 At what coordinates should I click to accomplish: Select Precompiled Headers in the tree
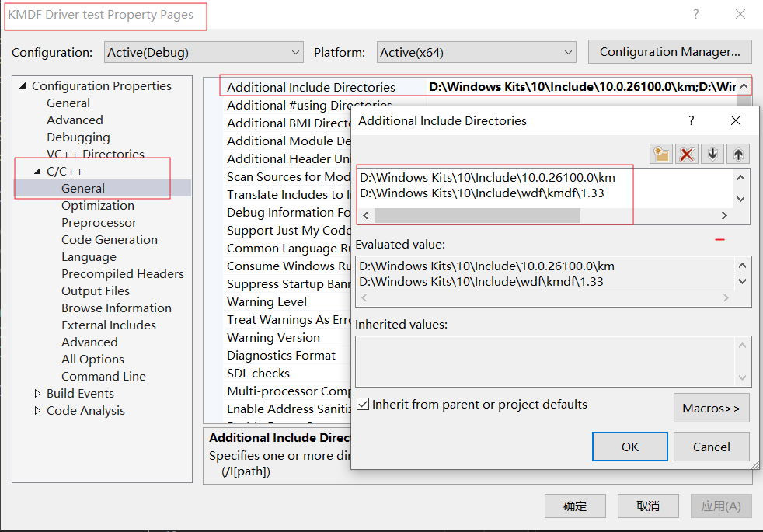tap(123, 274)
